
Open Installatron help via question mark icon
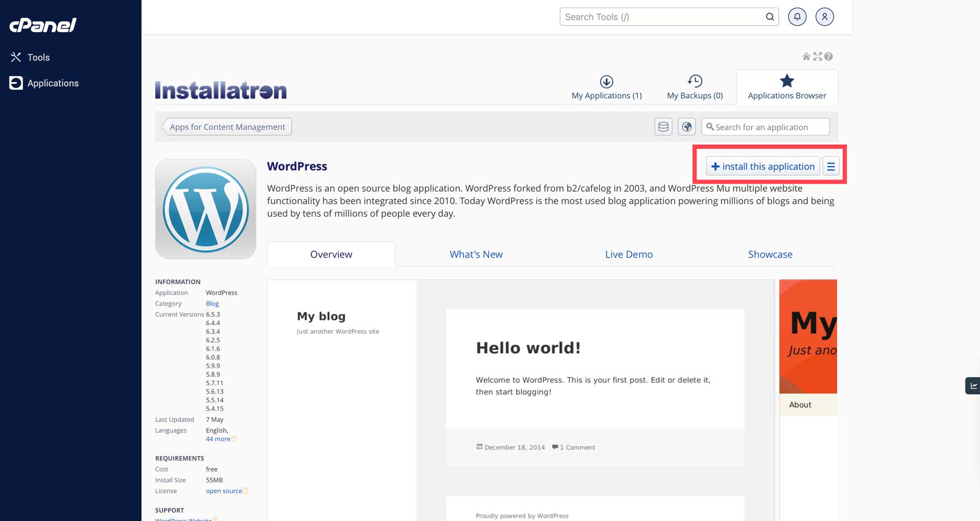(828, 56)
